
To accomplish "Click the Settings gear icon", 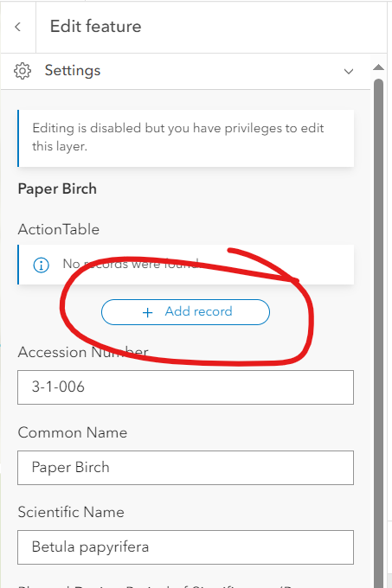I will point(22,71).
